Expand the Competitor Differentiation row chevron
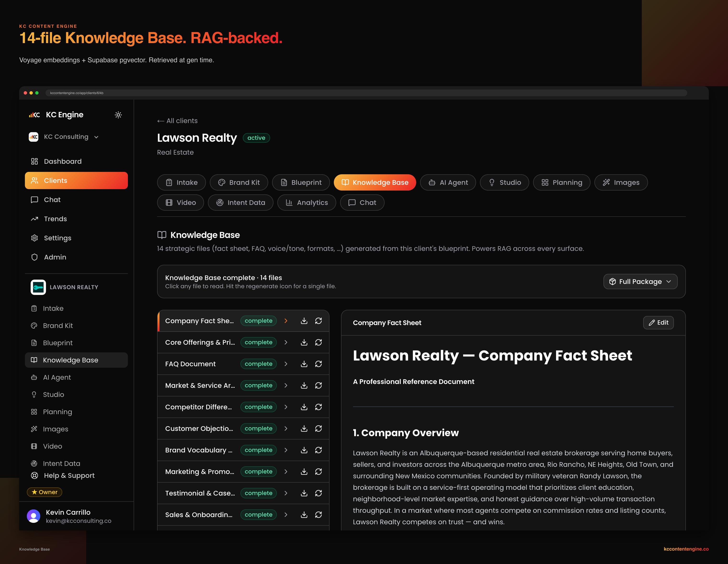The height and width of the screenshot is (564, 728). click(x=286, y=407)
